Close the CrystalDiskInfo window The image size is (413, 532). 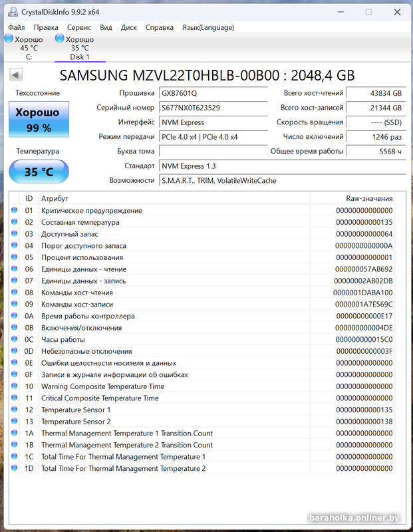pyautogui.click(x=397, y=12)
